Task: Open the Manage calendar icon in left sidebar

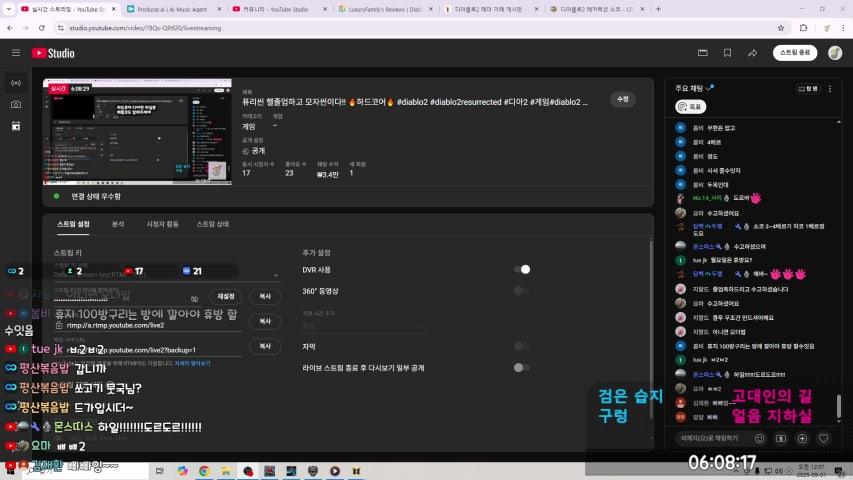Action: [16, 126]
